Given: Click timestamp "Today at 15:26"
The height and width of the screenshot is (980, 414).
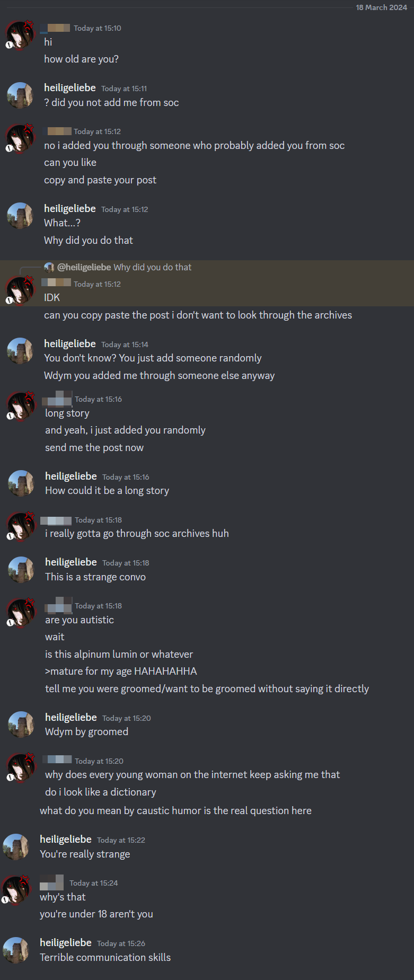Looking at the screenshot, I should [x=121, y=943].
